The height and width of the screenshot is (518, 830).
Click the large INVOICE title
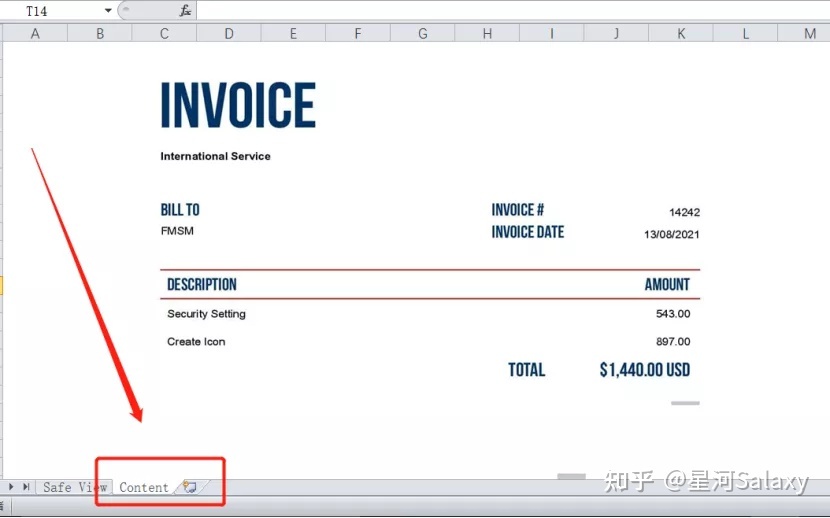238,106
